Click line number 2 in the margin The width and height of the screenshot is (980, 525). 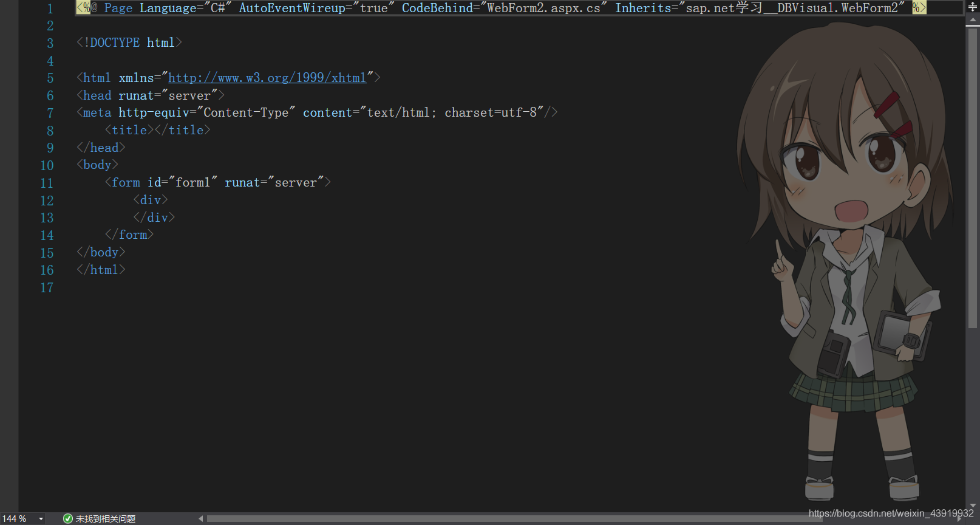tap(50, 26)
